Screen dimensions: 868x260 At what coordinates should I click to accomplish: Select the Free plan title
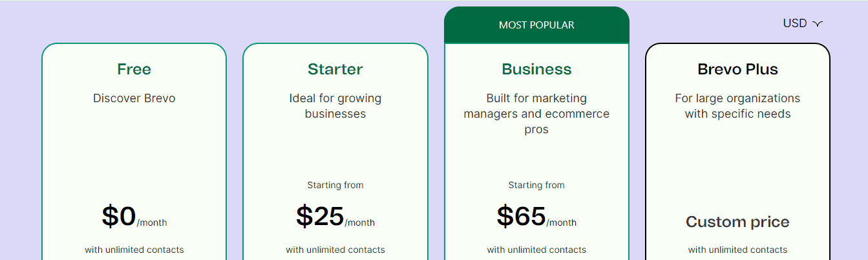134,69
